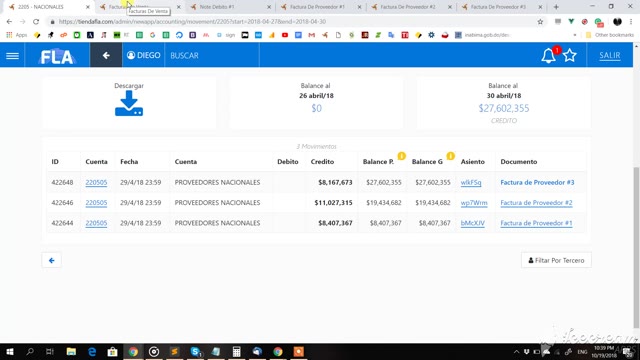This screenshot has width=640, height=360.
Task: Open the notifications bell
Action: (x=548, y=56)
